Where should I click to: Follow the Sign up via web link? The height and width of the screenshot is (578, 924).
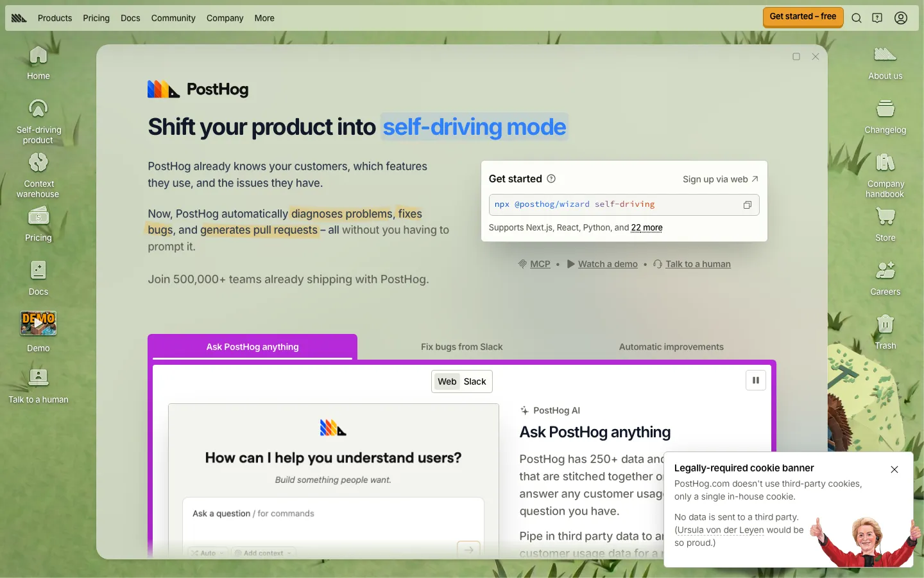point(721,179)
